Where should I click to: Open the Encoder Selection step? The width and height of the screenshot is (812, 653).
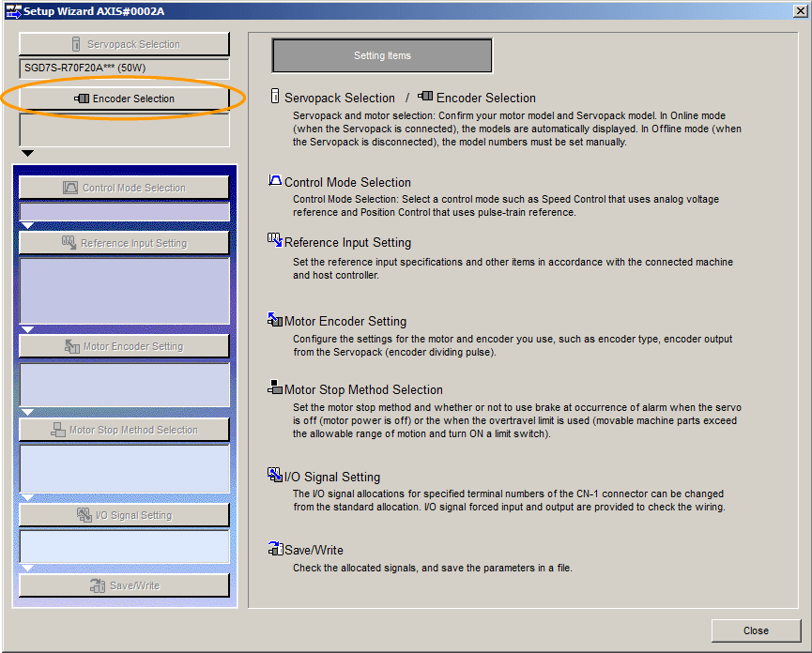coord(124,99)
